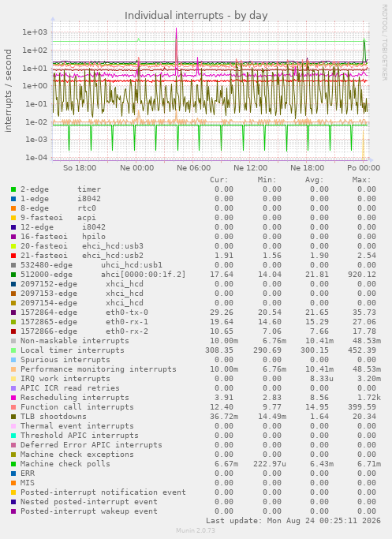Click the Local timer interrupts legend swatch
This screenshot has width=392, height=539.
point(13,350)
